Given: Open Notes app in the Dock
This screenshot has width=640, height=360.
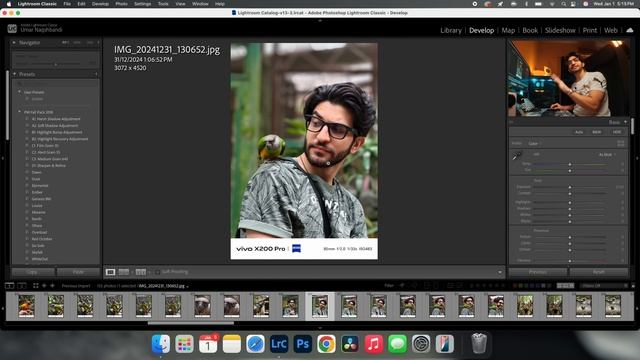Looking at the screenshot, I should tap(231, 344).
